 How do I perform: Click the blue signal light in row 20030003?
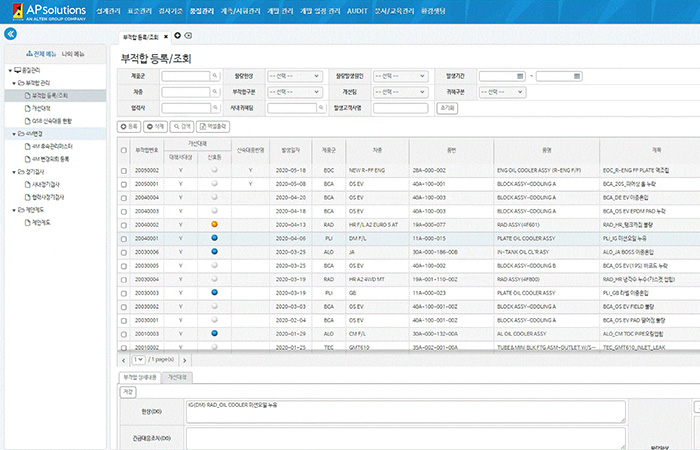[x=214, y=292]
